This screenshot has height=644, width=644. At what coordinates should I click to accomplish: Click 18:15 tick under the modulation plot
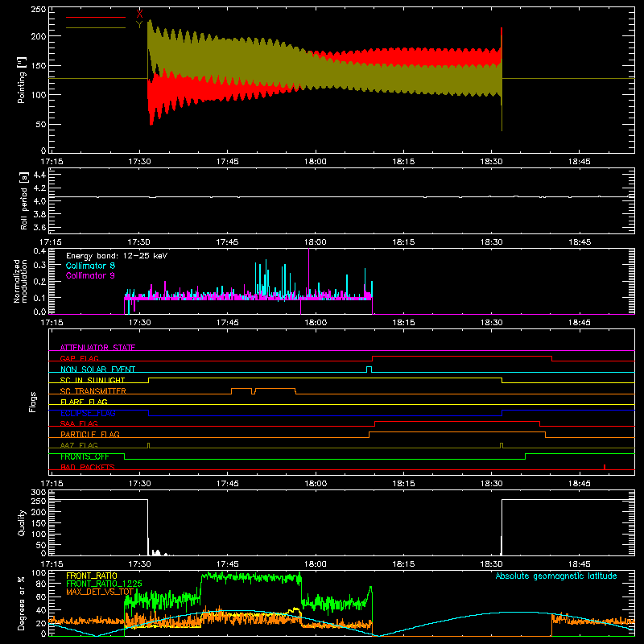point(403,323)
